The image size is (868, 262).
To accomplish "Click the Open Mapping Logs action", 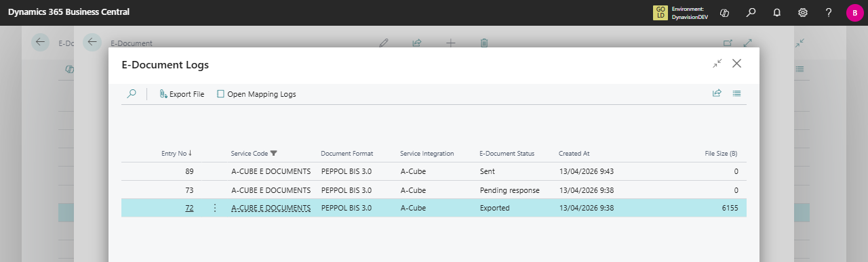I will coord(256,94).
